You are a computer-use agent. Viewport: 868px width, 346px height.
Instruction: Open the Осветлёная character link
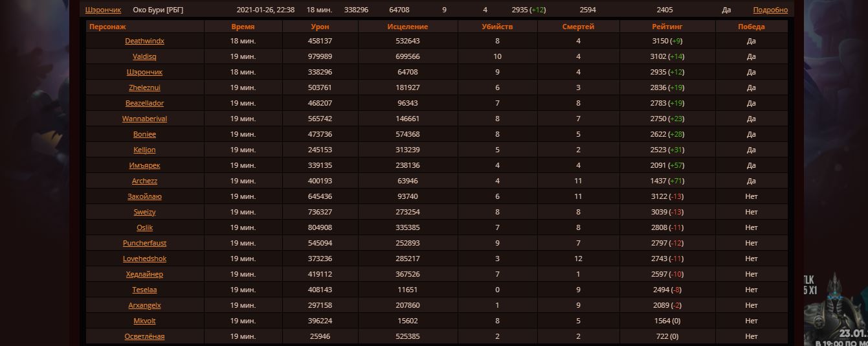coord(144,336)
